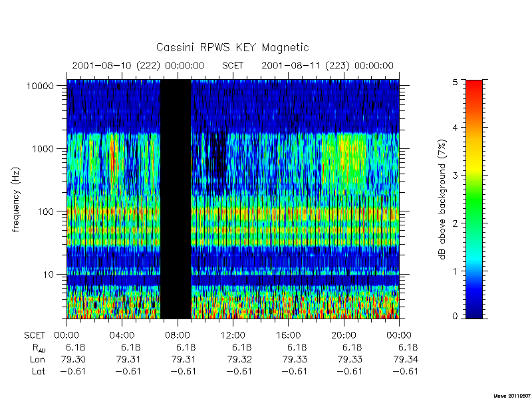The width and height of the screenshot is (532, 399).
Task: Click the colorbar value 4
Action: pos(455,128)
